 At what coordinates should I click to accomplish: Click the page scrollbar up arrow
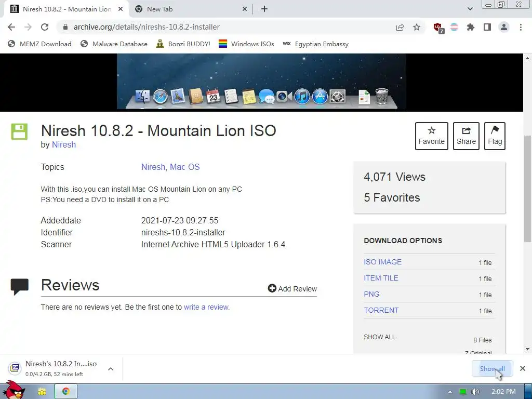click(x=528, y=58)
